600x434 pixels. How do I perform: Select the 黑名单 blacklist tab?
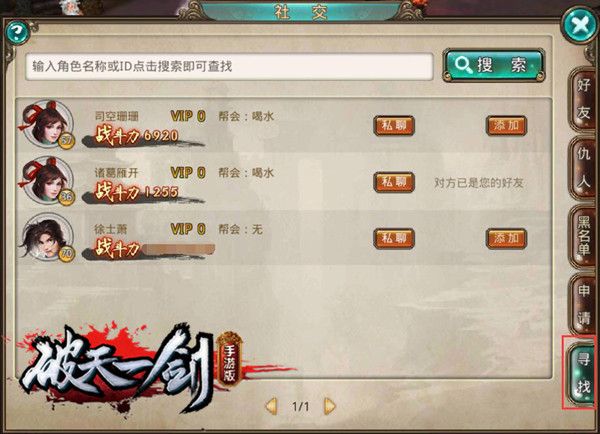click(x=583, y=236)
